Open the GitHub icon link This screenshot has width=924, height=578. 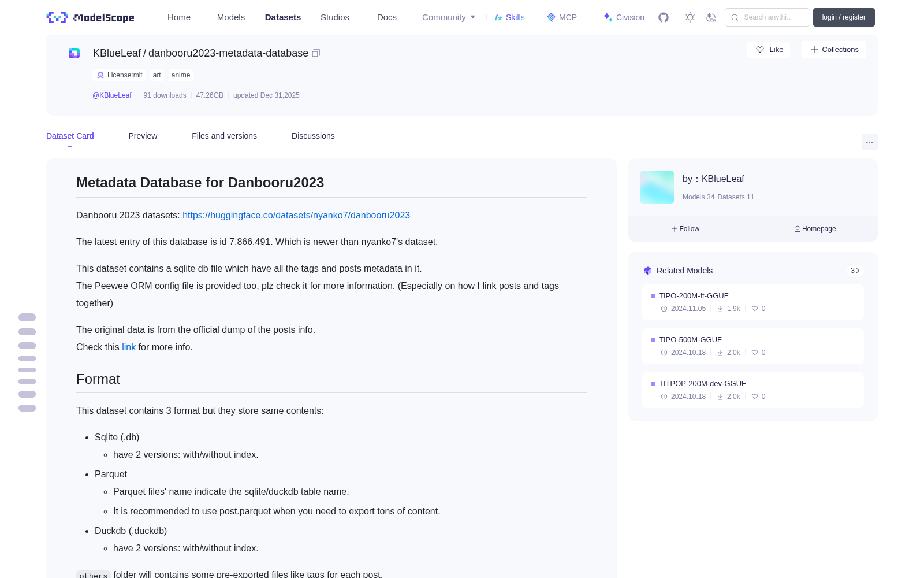point(664,17)
